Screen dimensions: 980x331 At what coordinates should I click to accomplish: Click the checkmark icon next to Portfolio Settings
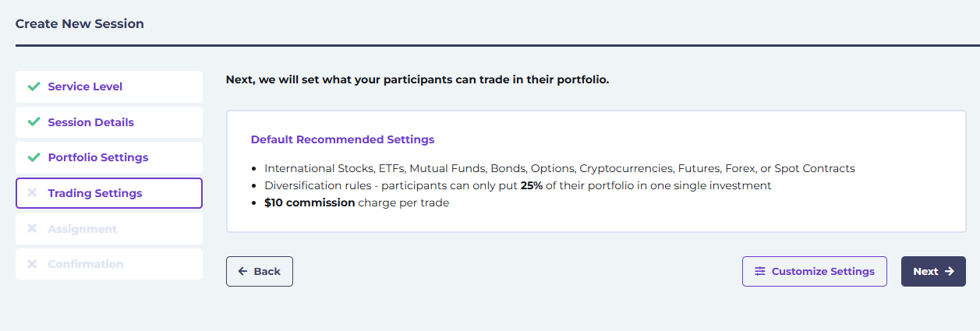click(34, 157)
